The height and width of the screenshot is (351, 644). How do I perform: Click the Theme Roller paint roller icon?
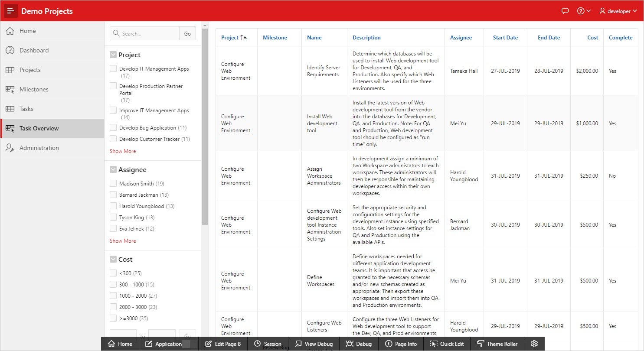pos(481,344)
